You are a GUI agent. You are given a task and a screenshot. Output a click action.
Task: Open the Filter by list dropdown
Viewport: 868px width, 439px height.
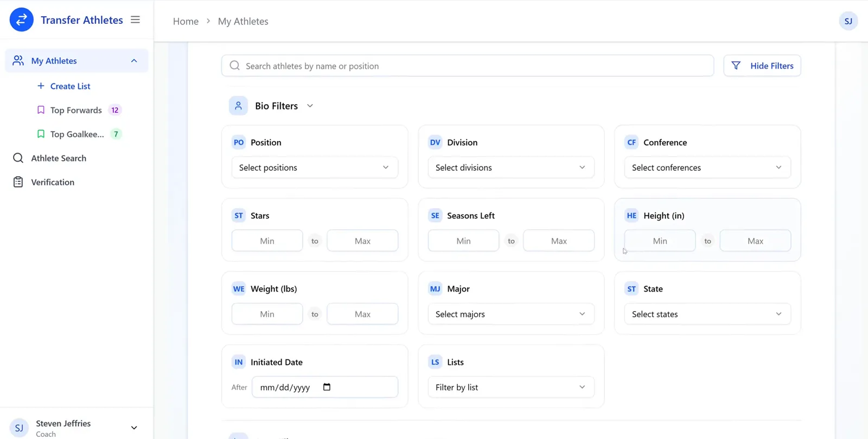point(511,387)
